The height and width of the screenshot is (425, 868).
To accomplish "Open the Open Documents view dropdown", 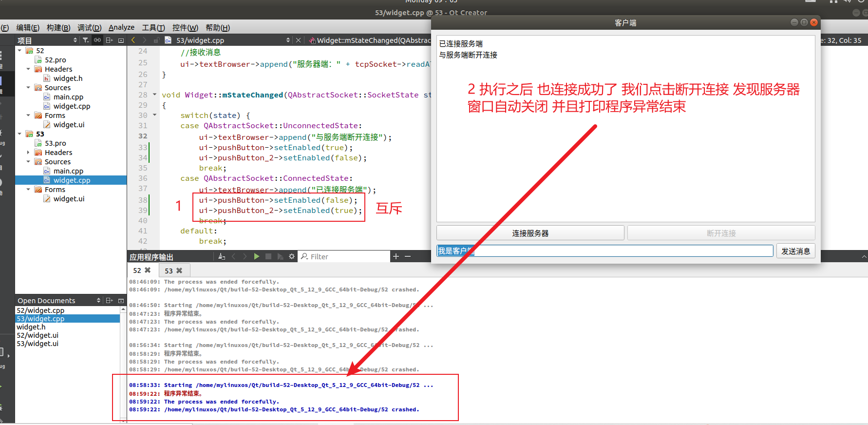I will coord(98,300).
